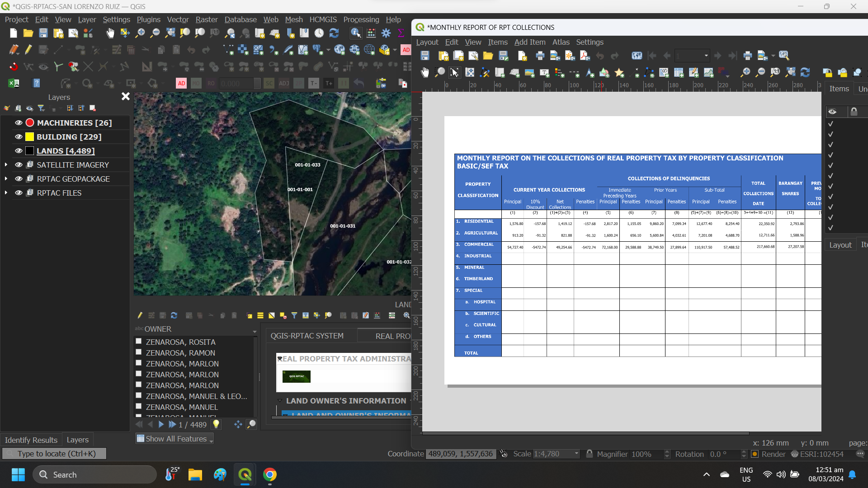Open the statistical summary panel

[x=401, y=33]
